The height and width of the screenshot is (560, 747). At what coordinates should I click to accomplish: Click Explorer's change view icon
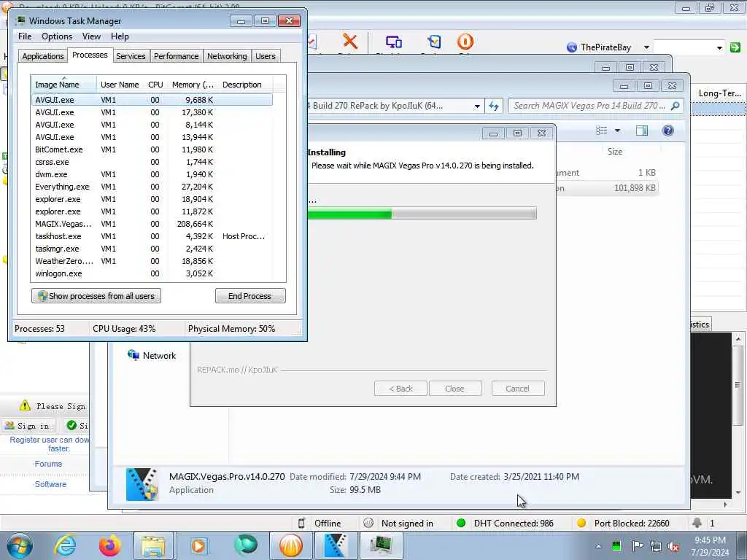[602, 131]
